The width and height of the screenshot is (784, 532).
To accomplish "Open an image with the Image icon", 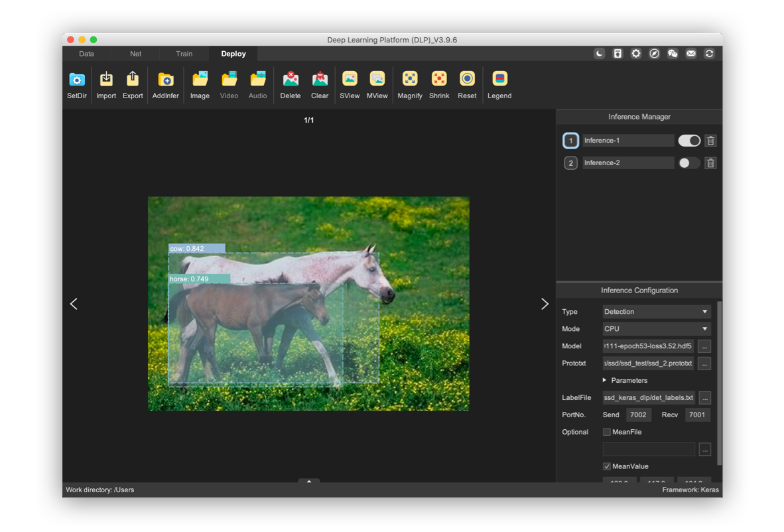I will (200, 80).
